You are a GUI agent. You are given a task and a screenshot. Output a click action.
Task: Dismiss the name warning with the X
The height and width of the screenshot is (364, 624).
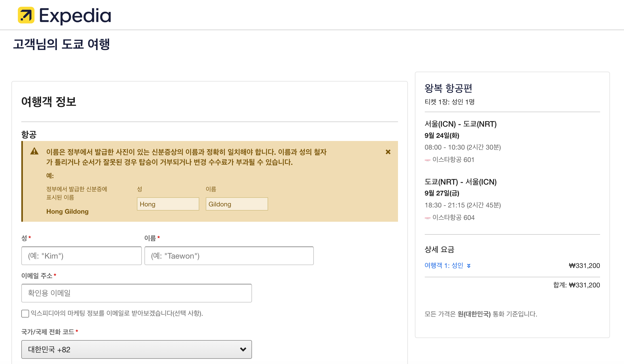(388, 152)
